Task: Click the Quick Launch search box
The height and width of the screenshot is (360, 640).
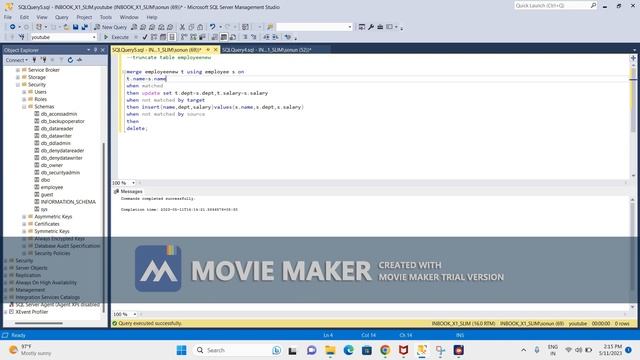Action: 556,5
